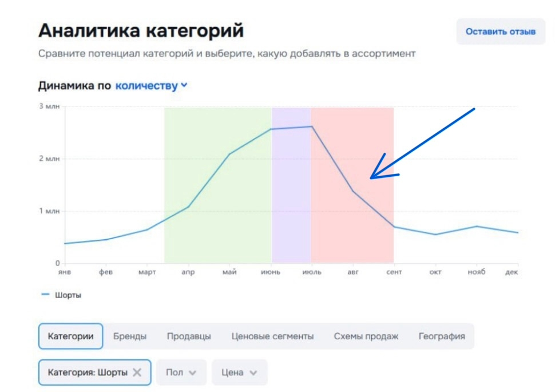Select the 'Категории' tab
This screenshot has width=555, height=392.
[x=70, y=336]
